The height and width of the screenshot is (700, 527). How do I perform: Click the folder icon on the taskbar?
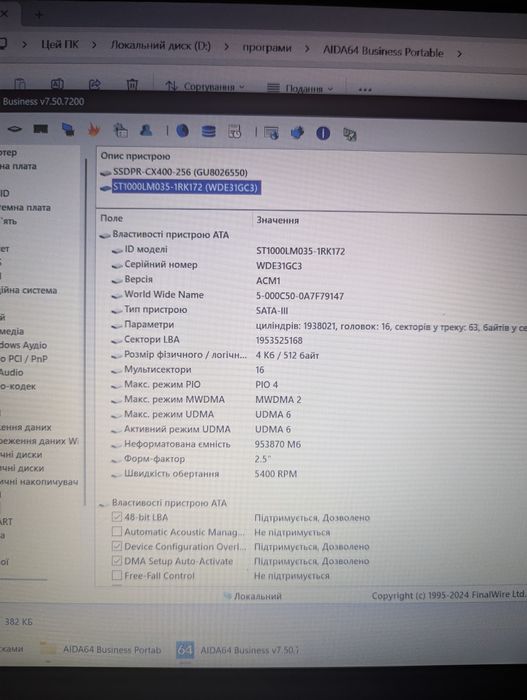pyautogui.click(x=48, y=649)
